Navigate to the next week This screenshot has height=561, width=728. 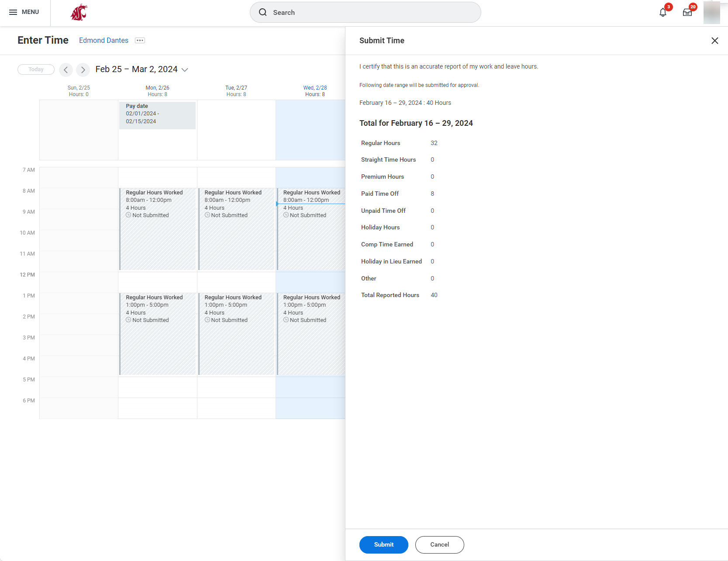[83, 70]
